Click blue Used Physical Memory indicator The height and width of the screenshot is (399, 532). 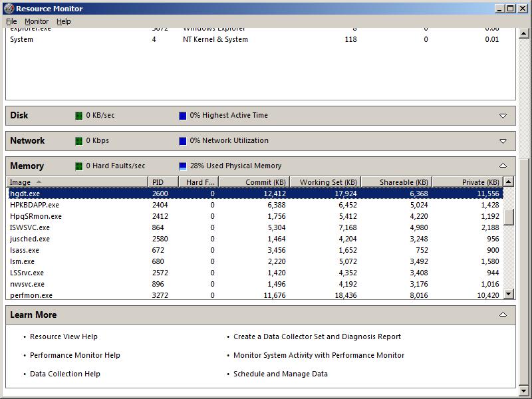183,166
